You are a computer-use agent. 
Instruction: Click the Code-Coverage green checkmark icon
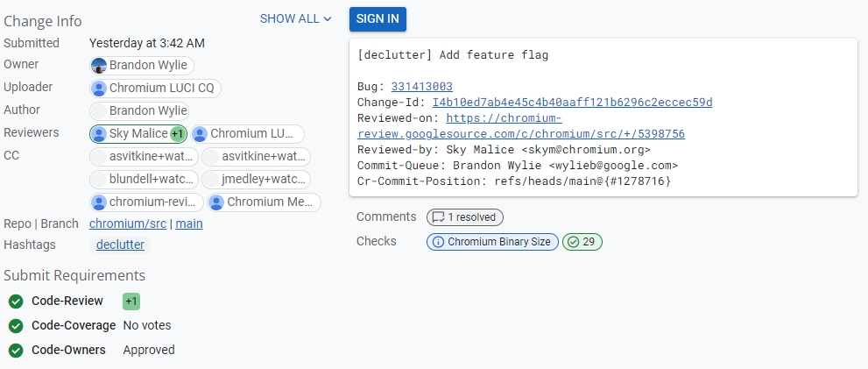click(x=15, y=326)
